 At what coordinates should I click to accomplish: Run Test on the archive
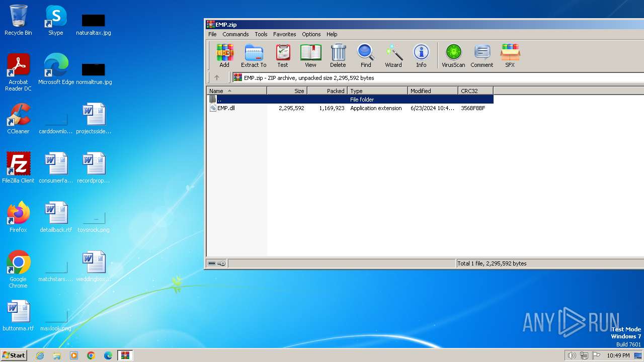coord(283,56)
